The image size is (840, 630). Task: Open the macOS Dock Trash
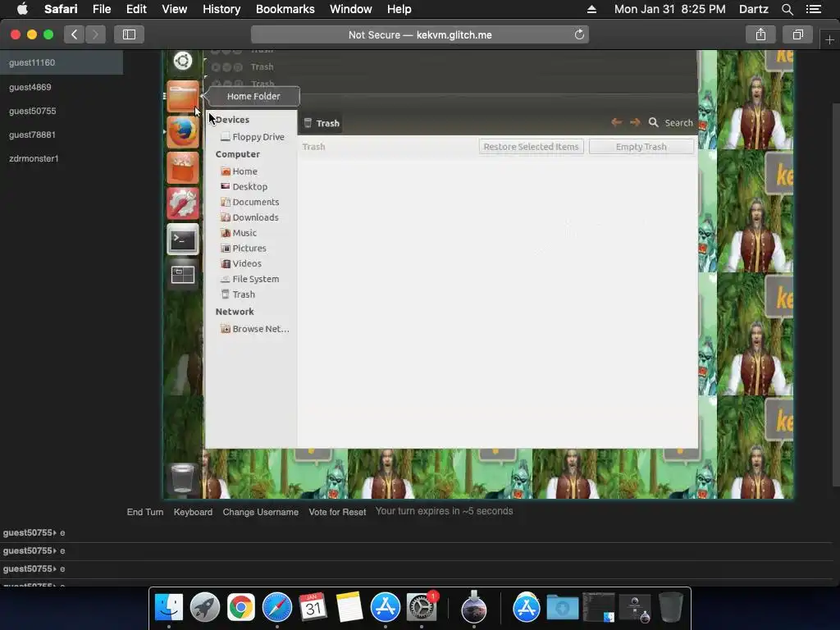pyautogui.click(x=670, y=608)
